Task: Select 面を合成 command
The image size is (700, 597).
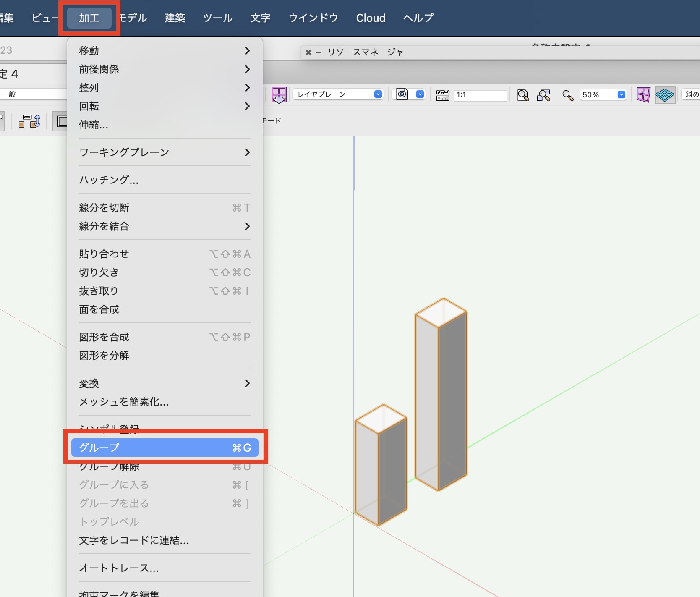Action: pos(165,309)
